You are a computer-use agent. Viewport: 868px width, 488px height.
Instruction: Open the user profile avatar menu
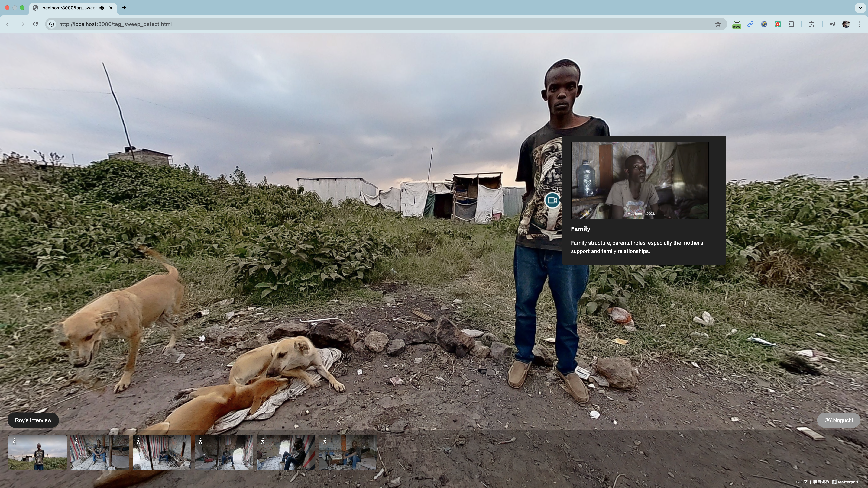846,24
